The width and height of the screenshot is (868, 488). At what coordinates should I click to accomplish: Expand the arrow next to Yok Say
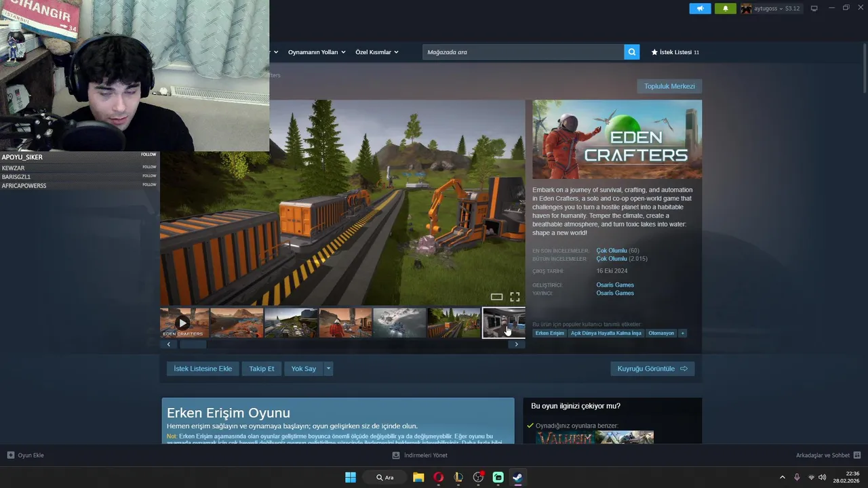coord(328,369)
